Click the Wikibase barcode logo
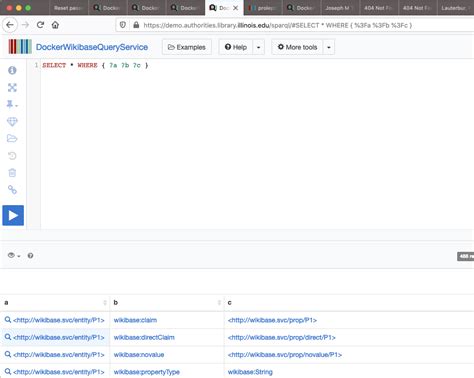The width and height of the screenshot is (474, 378). click(x=20, y=47)
